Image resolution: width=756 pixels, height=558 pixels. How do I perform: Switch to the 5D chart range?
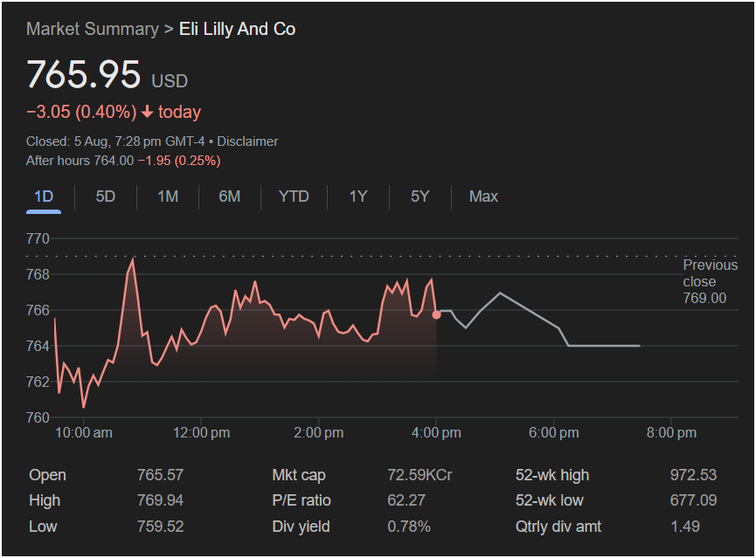click(x=106, y=196)
